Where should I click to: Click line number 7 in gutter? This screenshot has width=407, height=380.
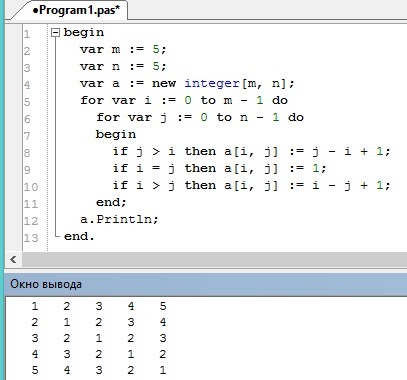coord(27,136)
